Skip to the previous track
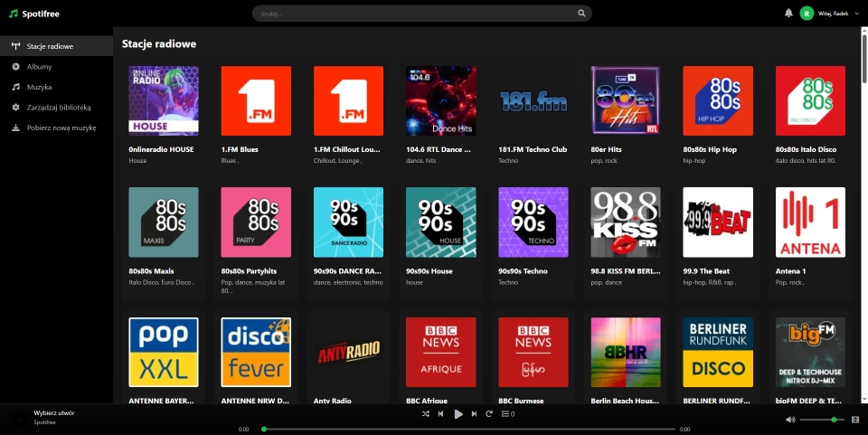Screen dimensions: 868x435 click(x=440, y=414)
